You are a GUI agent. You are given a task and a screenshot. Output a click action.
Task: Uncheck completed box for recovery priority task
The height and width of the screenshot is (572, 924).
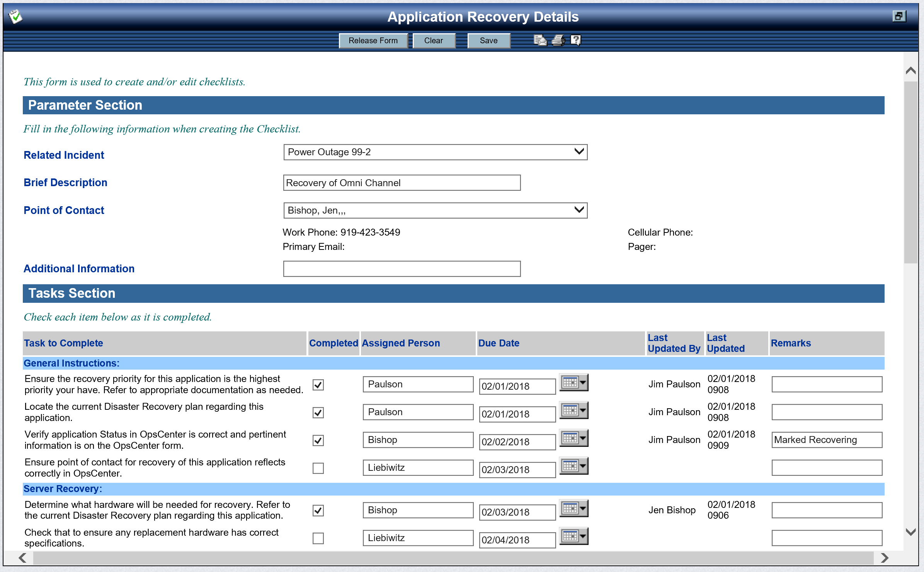pos(318,385)
